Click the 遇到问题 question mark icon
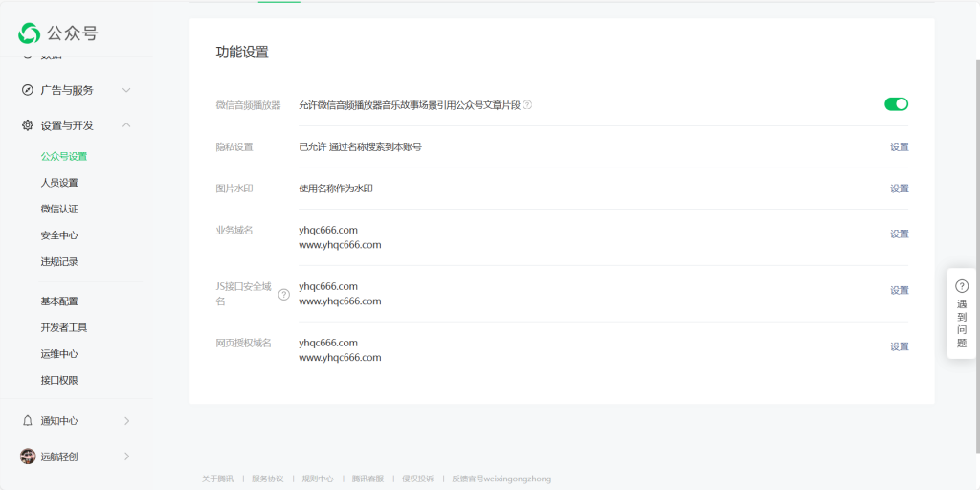Image resolution: width=980 pixels, height=490 pixels. [x=962, y=286]
